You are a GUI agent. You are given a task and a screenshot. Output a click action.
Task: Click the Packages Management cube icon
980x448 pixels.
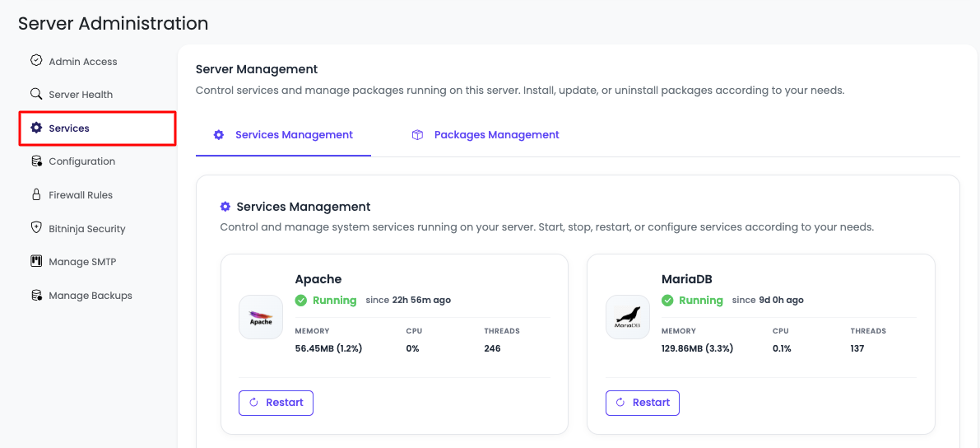(x=417, y=135)
